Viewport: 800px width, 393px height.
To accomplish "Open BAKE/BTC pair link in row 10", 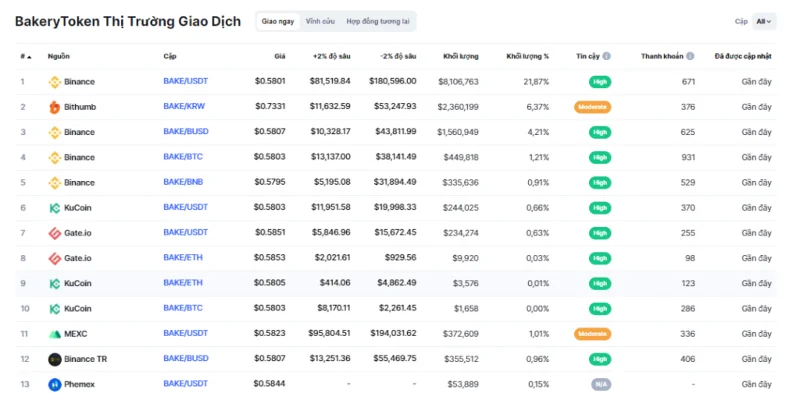I will [183, 308].
